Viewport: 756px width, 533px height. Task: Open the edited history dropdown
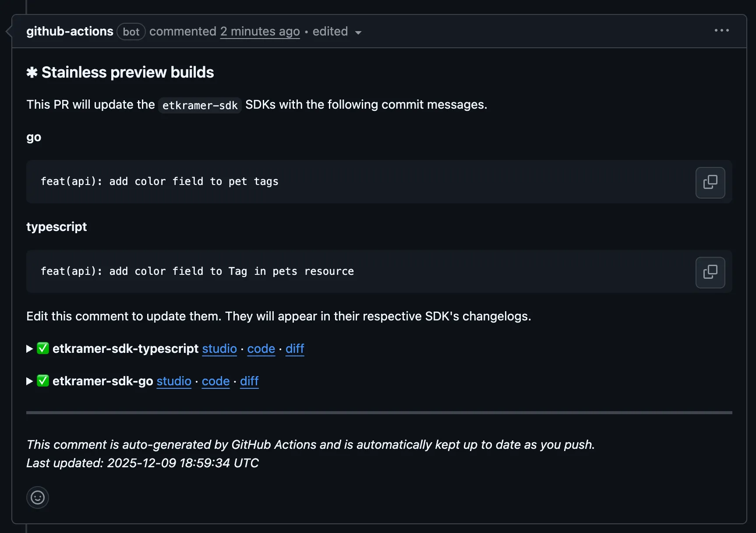[x=358, y=32]
